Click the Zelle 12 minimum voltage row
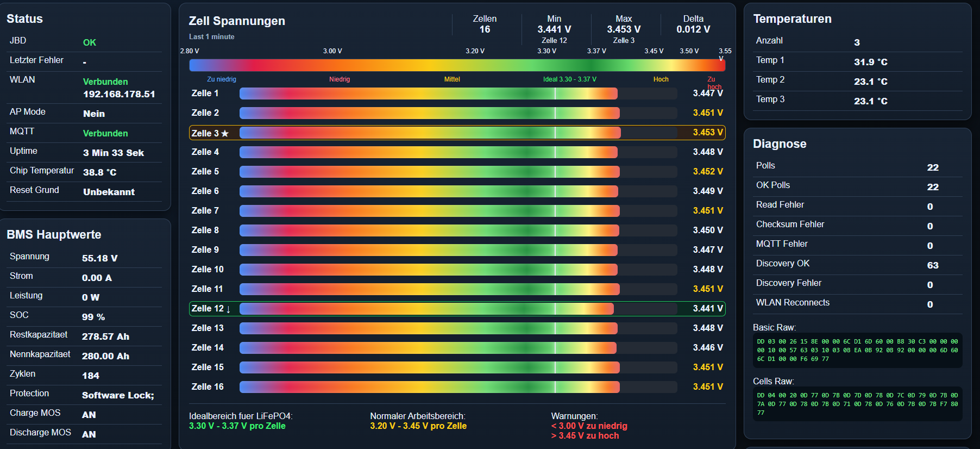 click(457, 309)
